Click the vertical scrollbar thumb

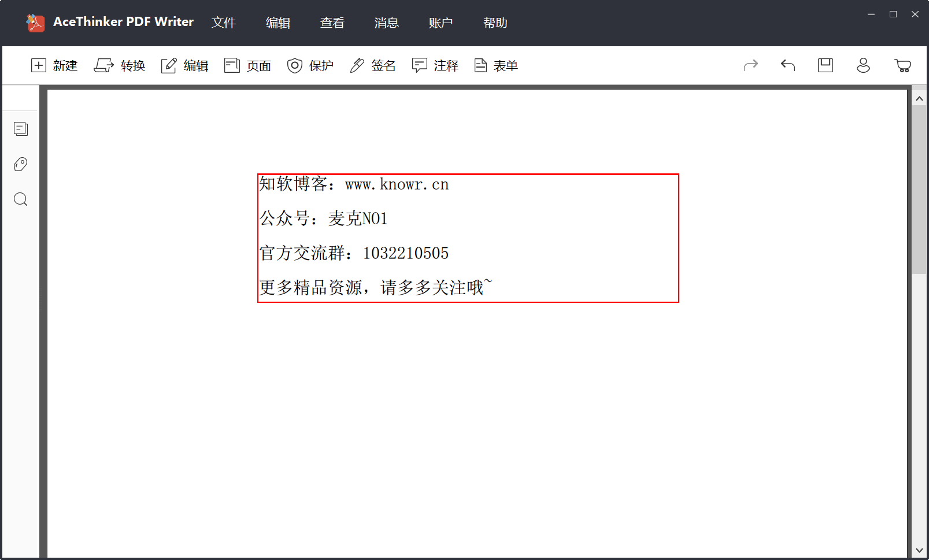click(x=919, y=190)
